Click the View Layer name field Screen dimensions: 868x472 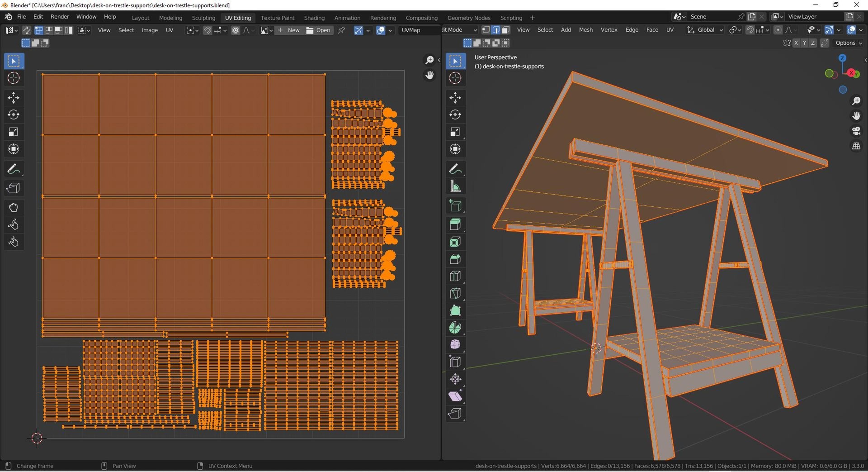[x=815, y=17]
